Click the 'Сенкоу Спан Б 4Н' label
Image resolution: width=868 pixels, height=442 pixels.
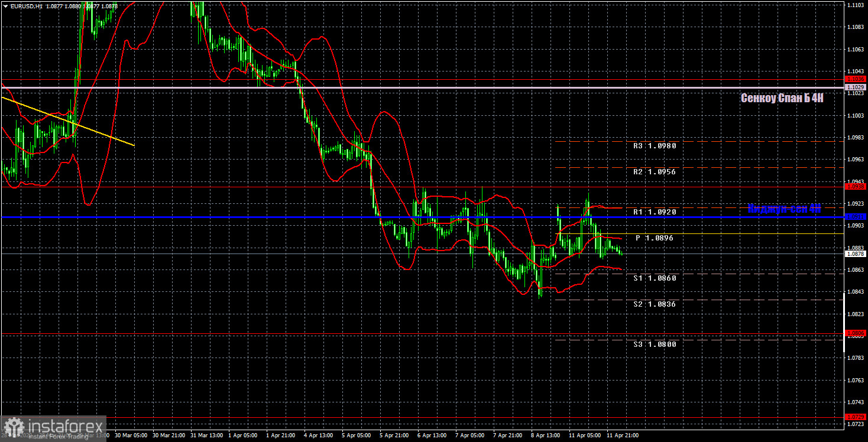tap(782, 98)
